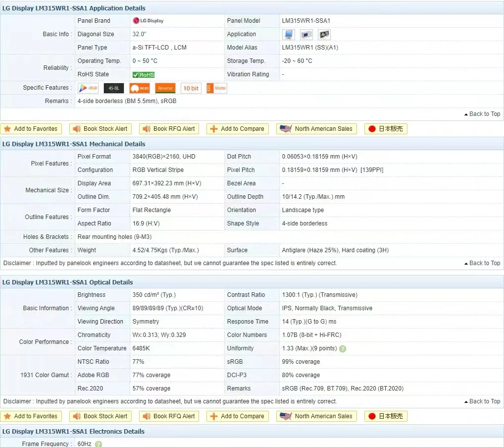Click the Dot Pitch value 0.06053×0.18159 mm
The image size is (504, 447).
[319, 157]
